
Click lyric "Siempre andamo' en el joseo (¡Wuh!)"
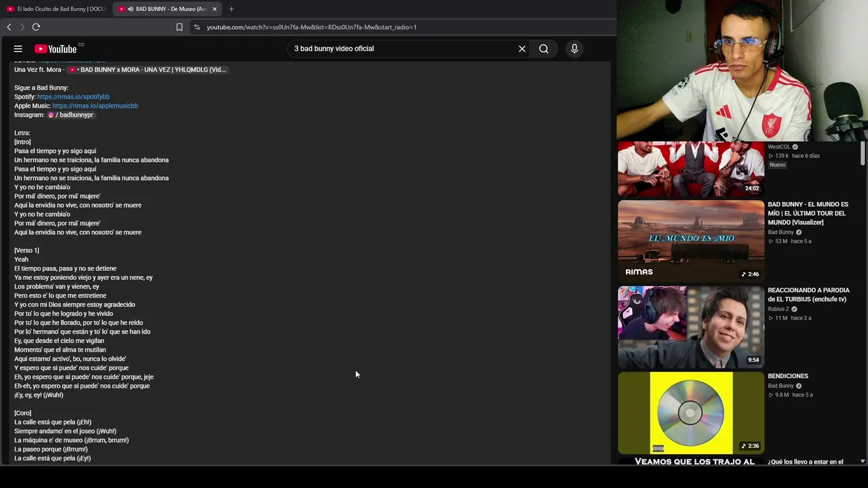pyautogui.click(x=65, y=431)
